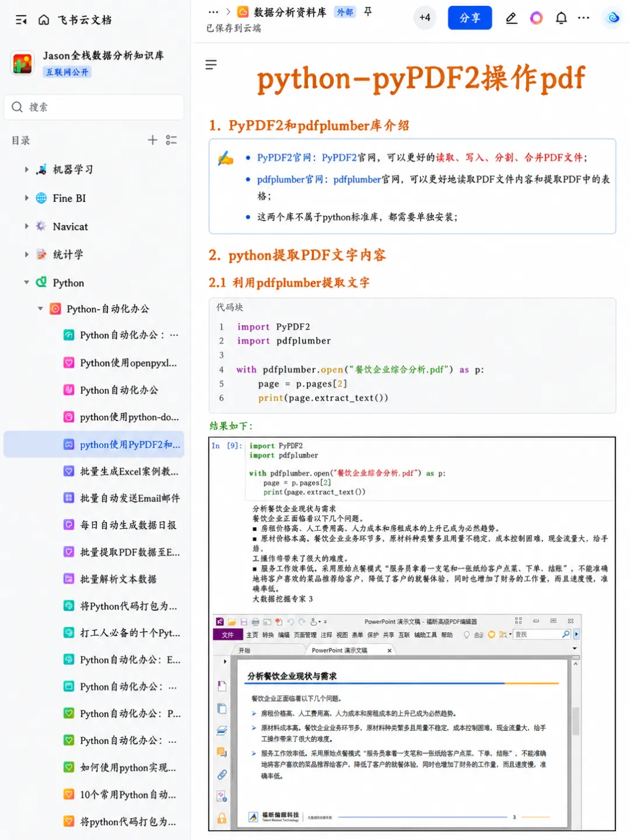Open 数据分析资料库 in the breadcrumb
The width and height of the screenshot is (630, 840).
290,12
